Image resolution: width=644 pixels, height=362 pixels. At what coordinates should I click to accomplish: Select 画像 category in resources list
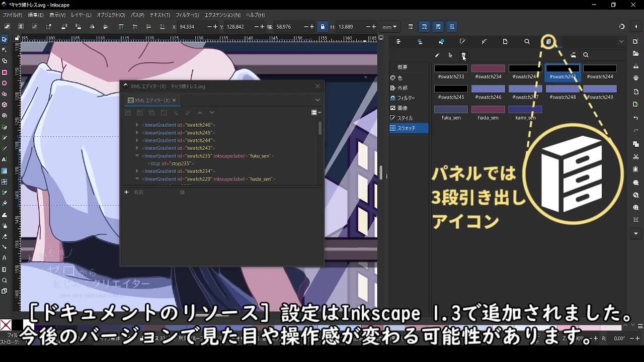[409, 108]
